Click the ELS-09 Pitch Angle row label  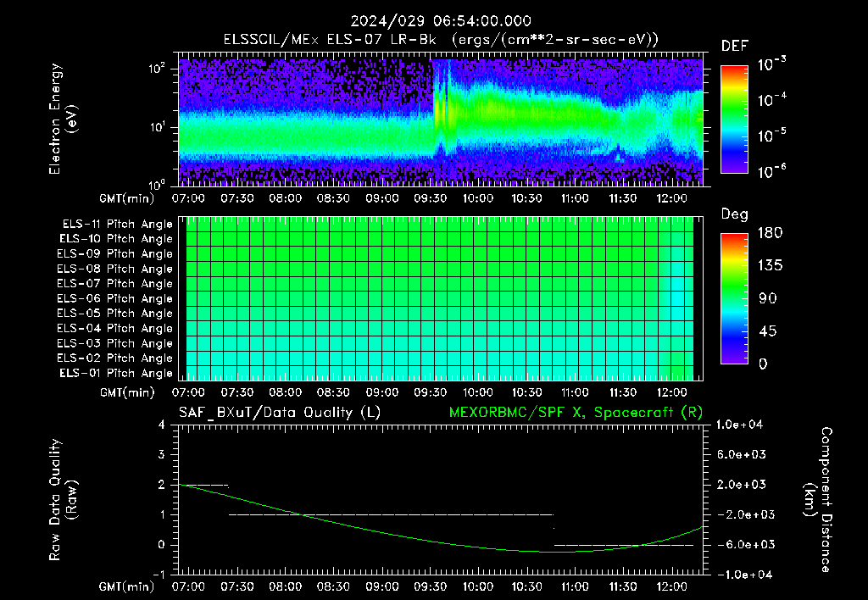[115, 254]
